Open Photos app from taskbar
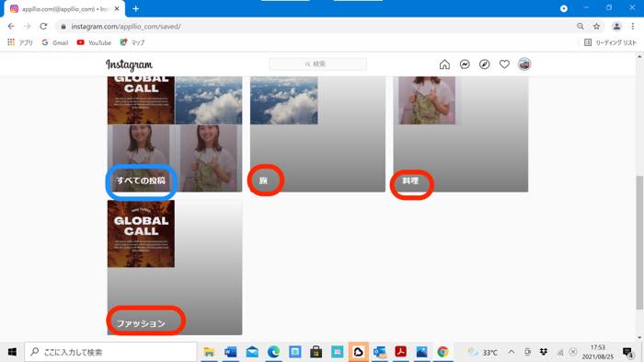 [421, 352]
